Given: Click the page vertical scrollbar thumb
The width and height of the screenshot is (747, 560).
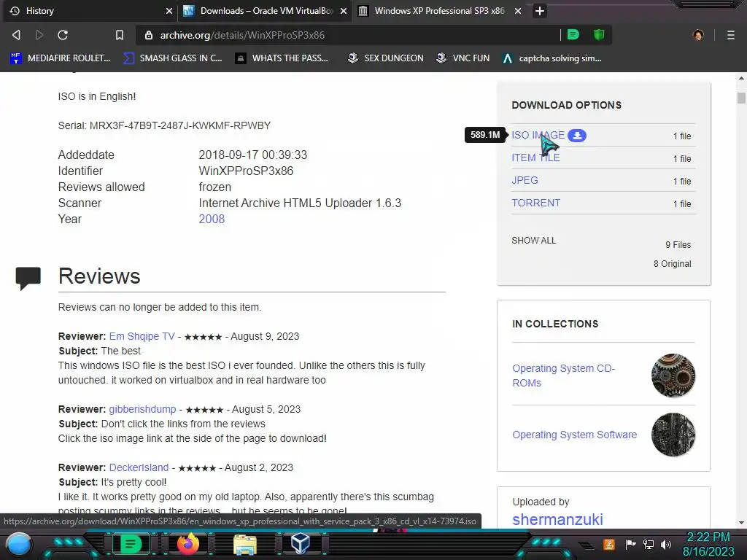Looking at the screenshot, I should point(741,98).
